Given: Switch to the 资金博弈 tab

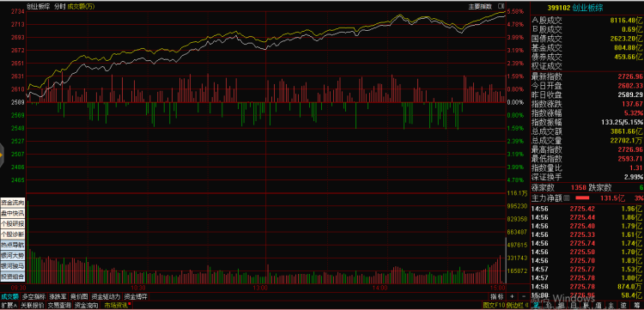Looking at the screenshot, I should (137, 296).
